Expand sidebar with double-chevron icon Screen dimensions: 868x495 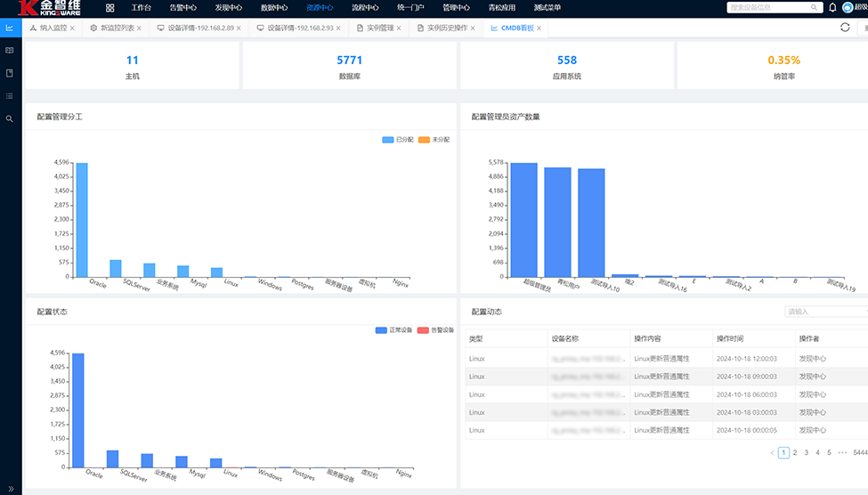coord(11,489)
